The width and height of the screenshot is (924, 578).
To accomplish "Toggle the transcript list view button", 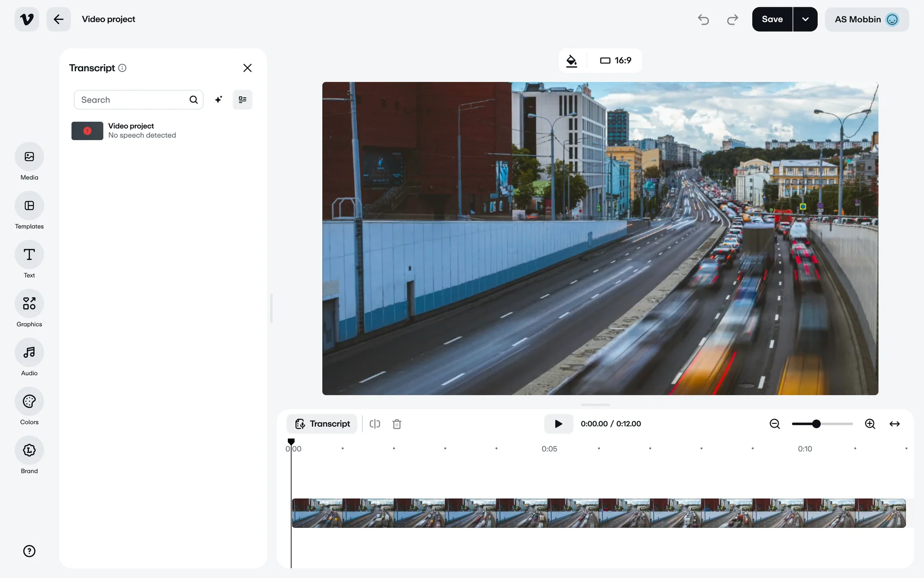I will pos(243,100).
